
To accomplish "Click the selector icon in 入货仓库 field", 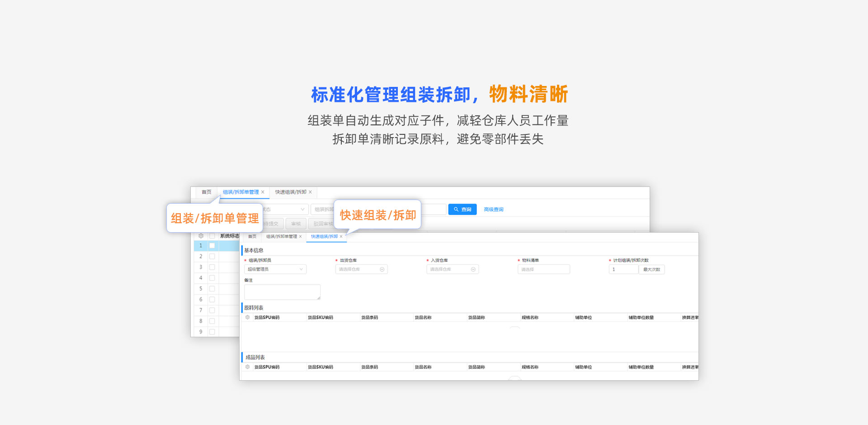I will [473, 269].
